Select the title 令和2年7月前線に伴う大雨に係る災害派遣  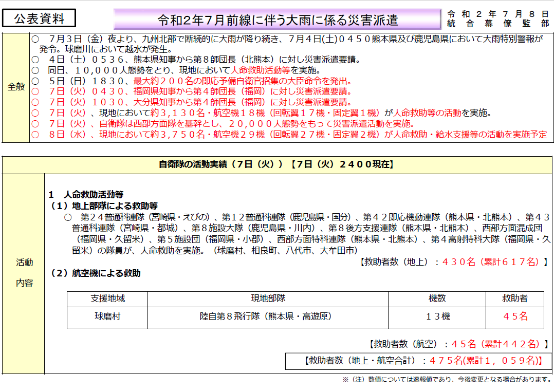(278, 20)
